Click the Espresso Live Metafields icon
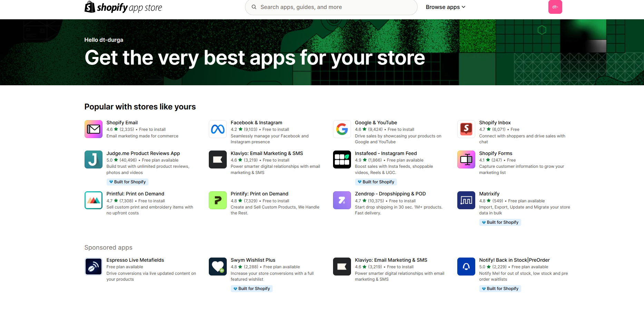 tap(93, 267)
